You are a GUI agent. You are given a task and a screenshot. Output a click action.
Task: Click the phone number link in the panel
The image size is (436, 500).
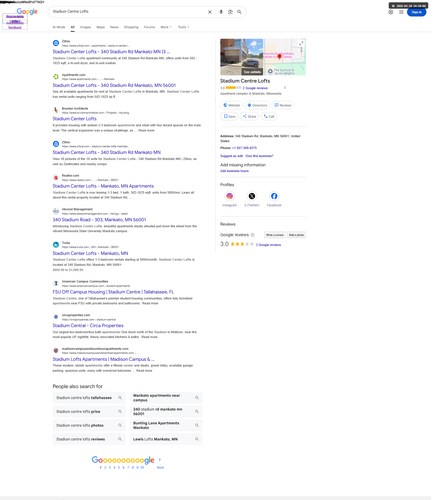coord(244,148)
